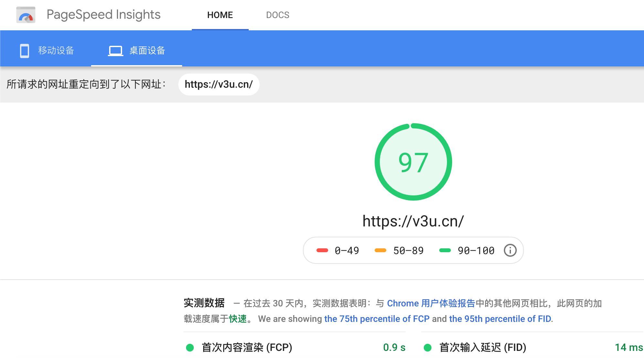The width and height of the screenshot is (644, 358).
Task: Toggle the redirect URL pill https://v3u.cn/
Action: coord(219,84)
